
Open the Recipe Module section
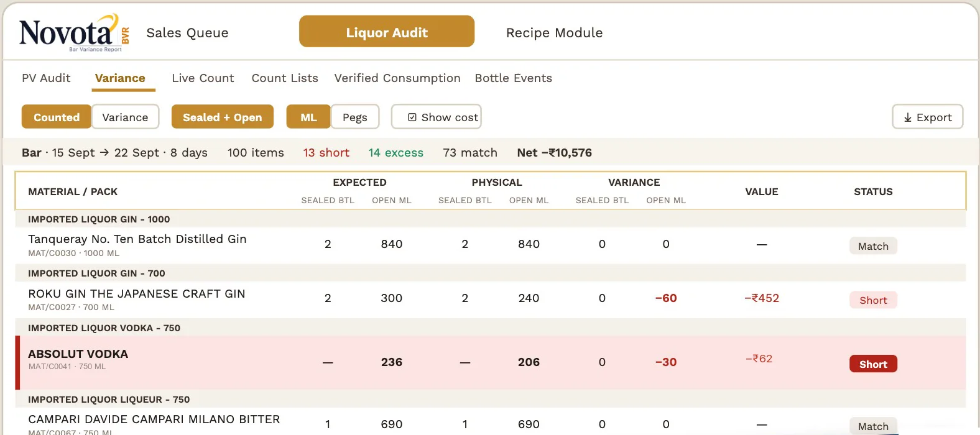[x=554, y=33]
